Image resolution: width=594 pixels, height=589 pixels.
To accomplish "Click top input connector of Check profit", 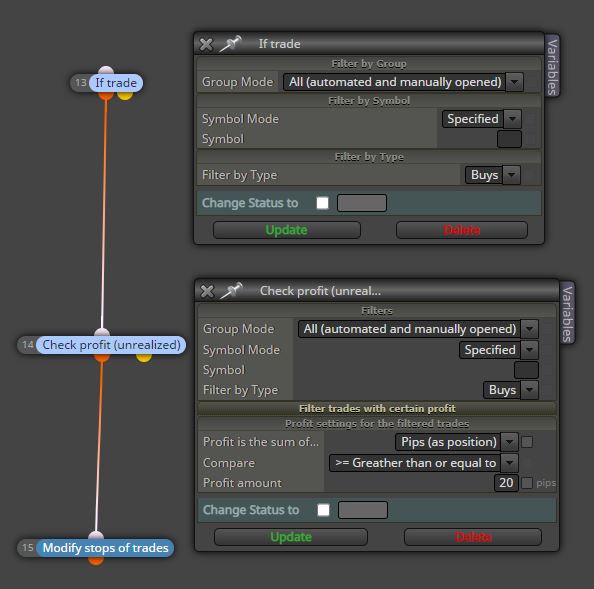I will [102, 333].
